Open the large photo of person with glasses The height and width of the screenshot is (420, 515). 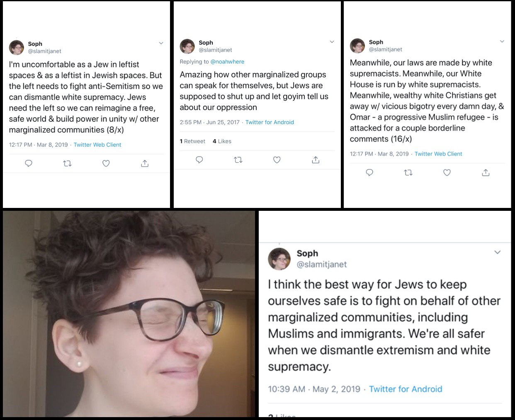[129, 314]
